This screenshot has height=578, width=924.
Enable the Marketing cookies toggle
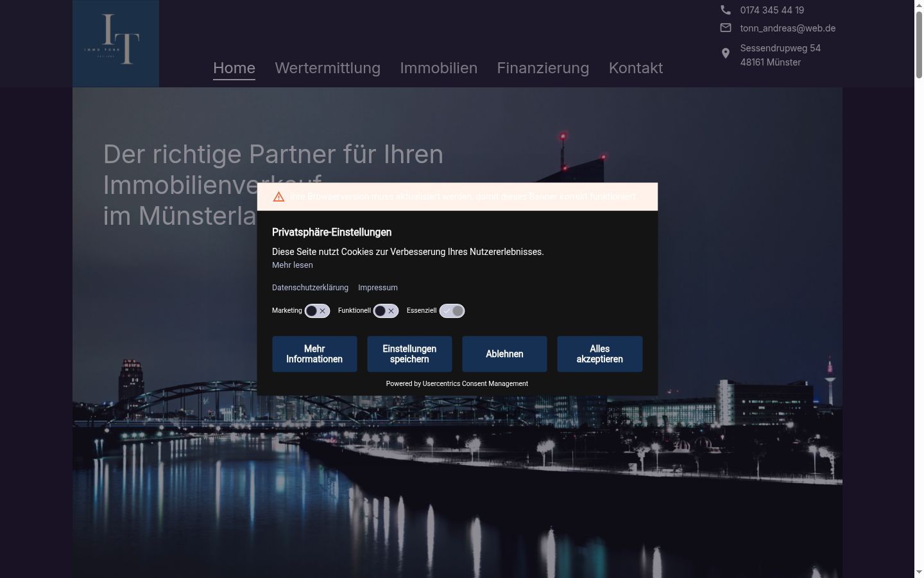click(317, 311)
